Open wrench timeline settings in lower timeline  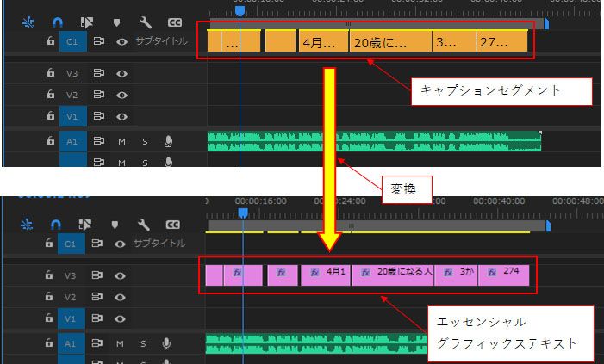click(x=143, y=225)
